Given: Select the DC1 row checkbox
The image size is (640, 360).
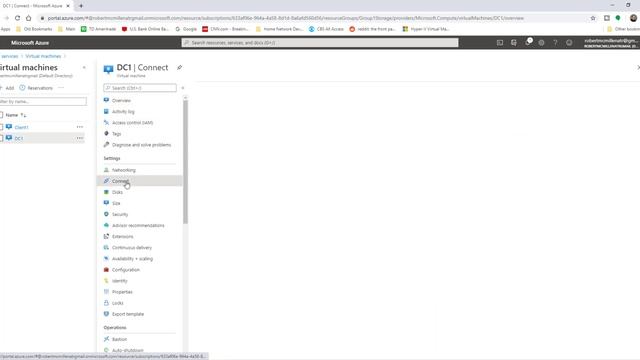Looking at the screenshot, I should (x=1, y=138).
